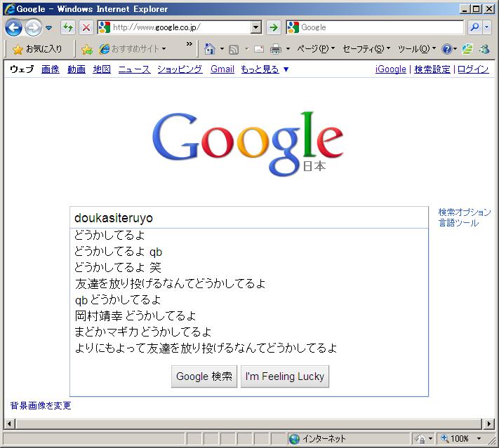Click the I'm Feeling Lucky button
Viewport: 499px width, 448px height.
(285, 376)
